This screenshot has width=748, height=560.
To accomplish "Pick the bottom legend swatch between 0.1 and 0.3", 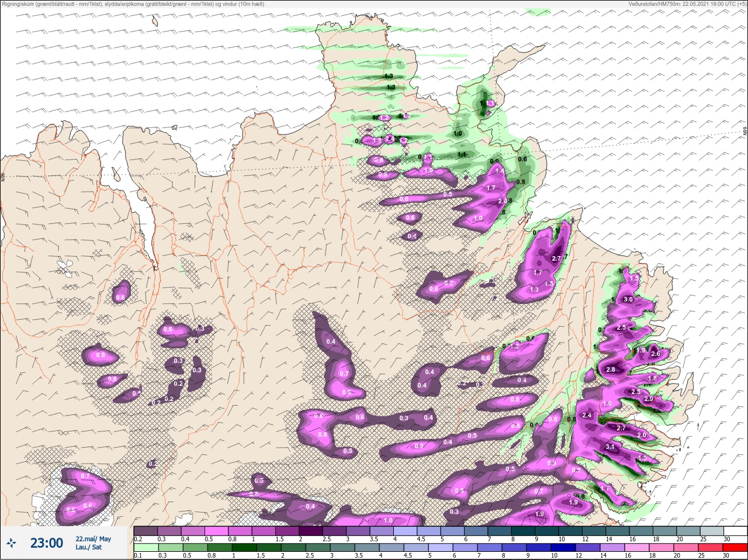I will [146, 548].
